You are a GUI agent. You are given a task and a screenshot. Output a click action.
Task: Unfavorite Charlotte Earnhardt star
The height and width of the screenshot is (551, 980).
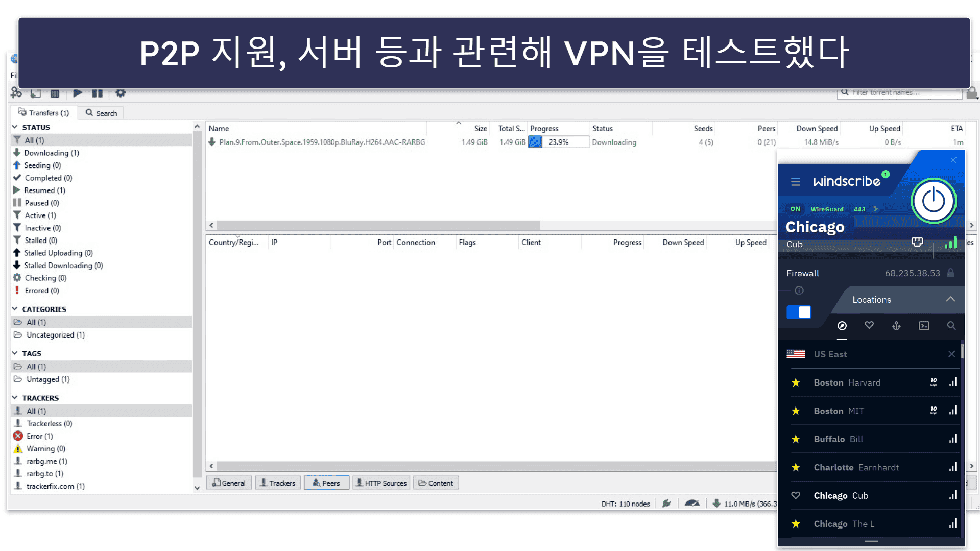pos(796,467)
